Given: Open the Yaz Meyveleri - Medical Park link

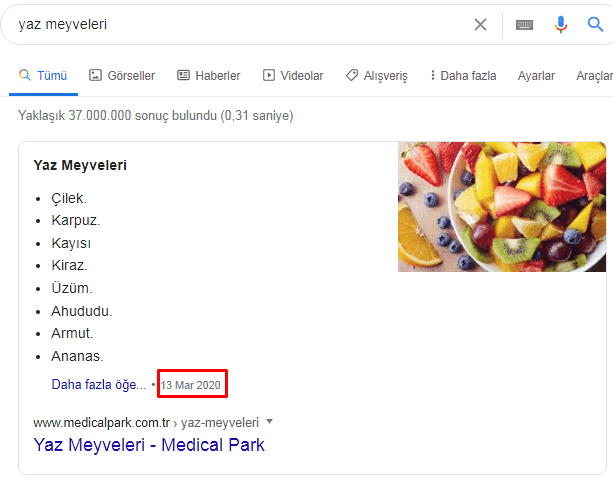Looking at the screenshot, I should click(x=149, y=444).
